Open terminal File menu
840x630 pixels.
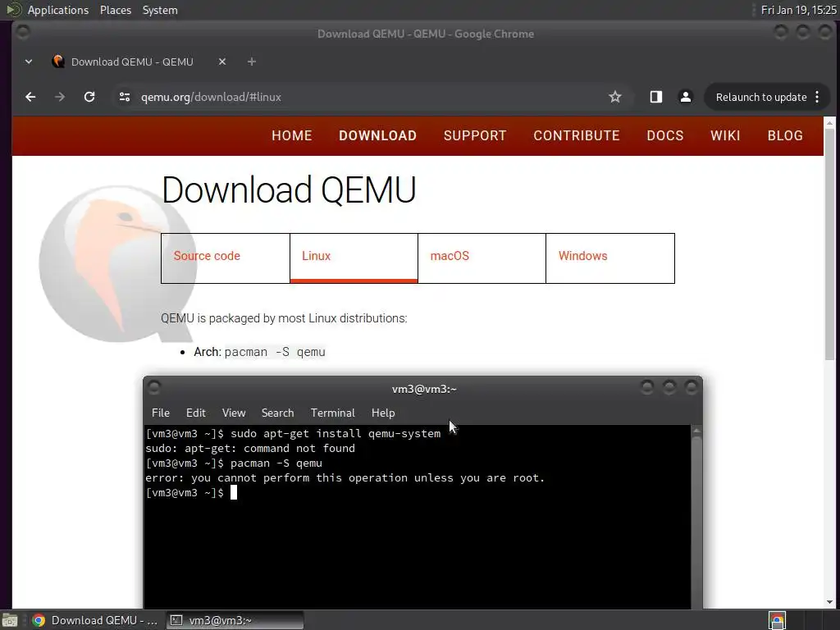coord(161,413)
